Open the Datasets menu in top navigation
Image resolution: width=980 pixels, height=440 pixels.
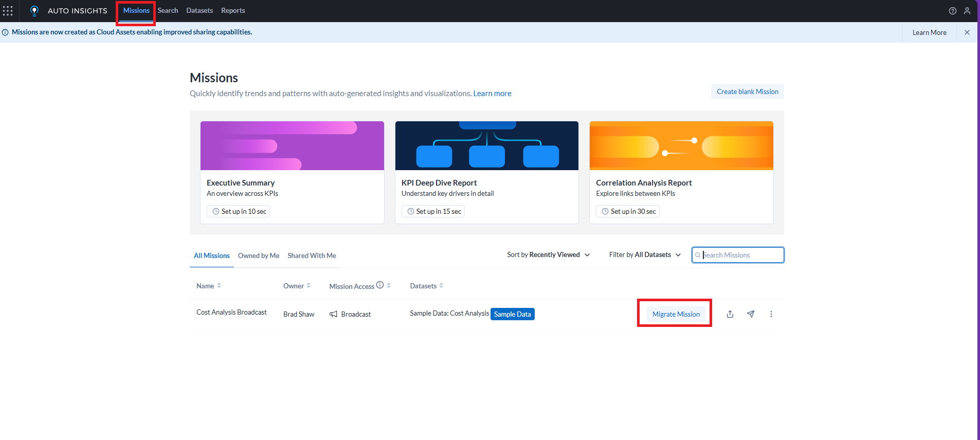(199, 11)
